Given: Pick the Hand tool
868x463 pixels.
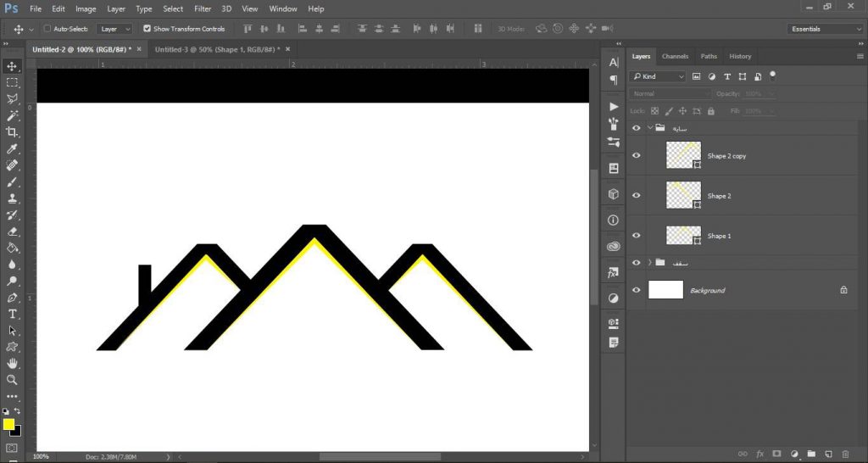Looking at the screenshot, I should [x=12, y=364].
